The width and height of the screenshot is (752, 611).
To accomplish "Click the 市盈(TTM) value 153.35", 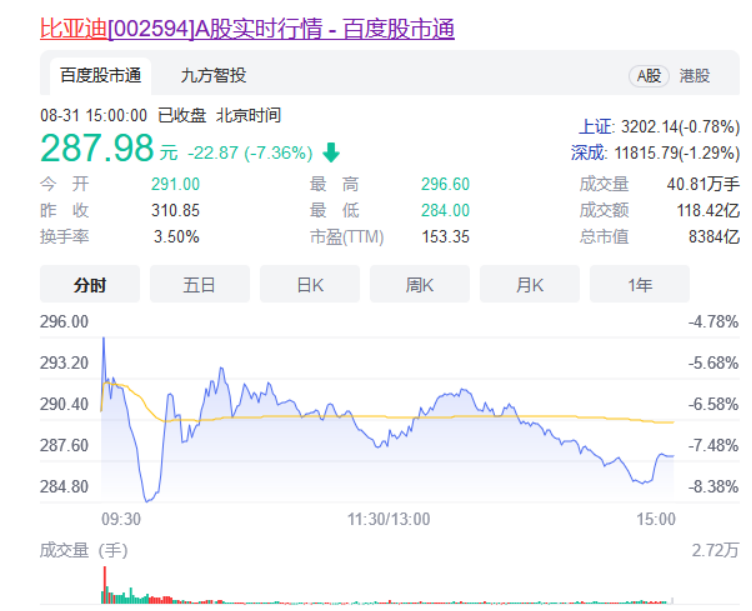I will 446,237.
